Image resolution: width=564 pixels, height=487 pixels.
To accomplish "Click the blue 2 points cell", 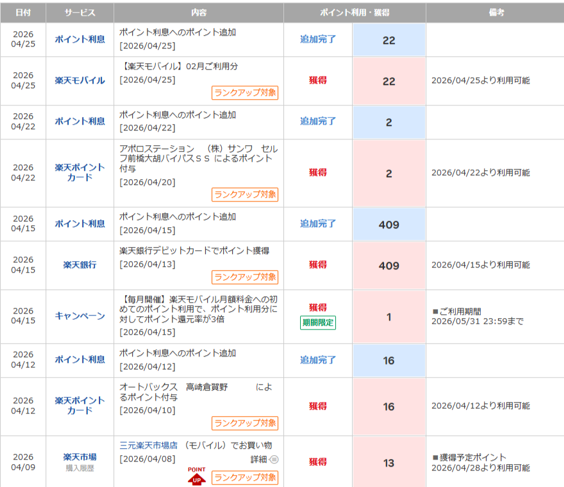I will (389, 122).
